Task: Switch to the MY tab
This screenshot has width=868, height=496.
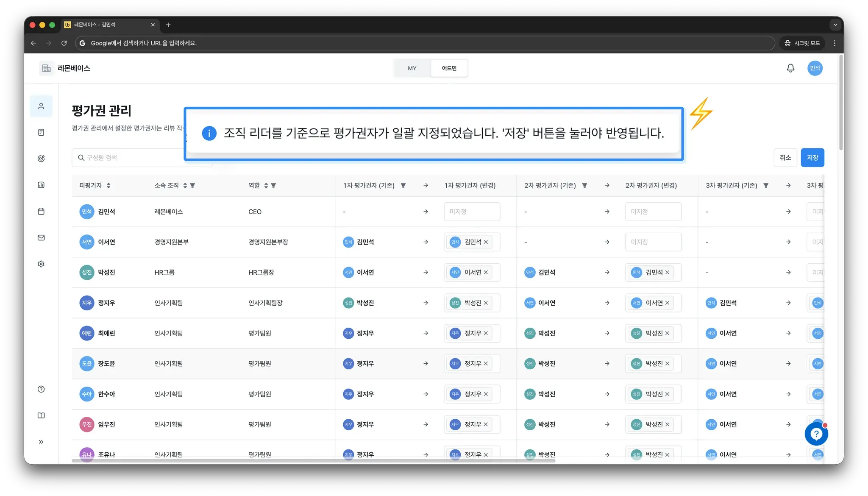Action: [412, 68]
